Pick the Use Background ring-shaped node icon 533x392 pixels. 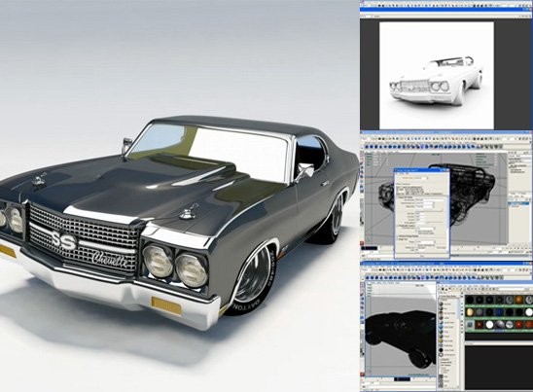click(441, 355)
